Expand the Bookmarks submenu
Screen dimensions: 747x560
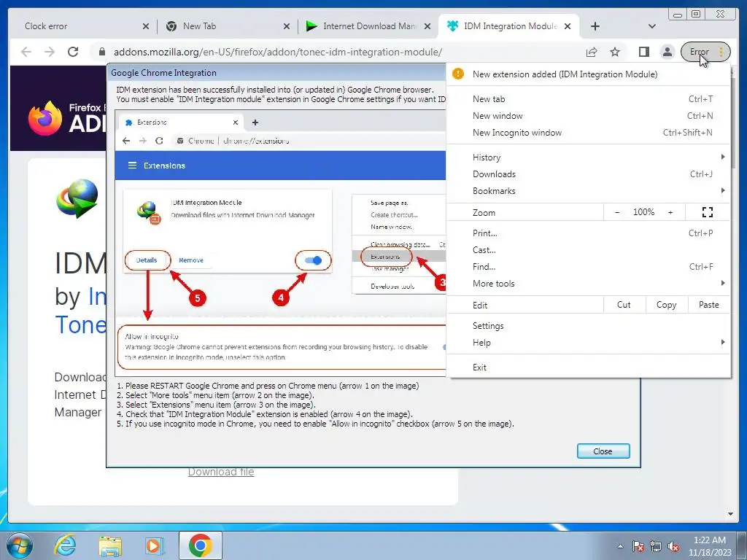(x=588, y=190)
